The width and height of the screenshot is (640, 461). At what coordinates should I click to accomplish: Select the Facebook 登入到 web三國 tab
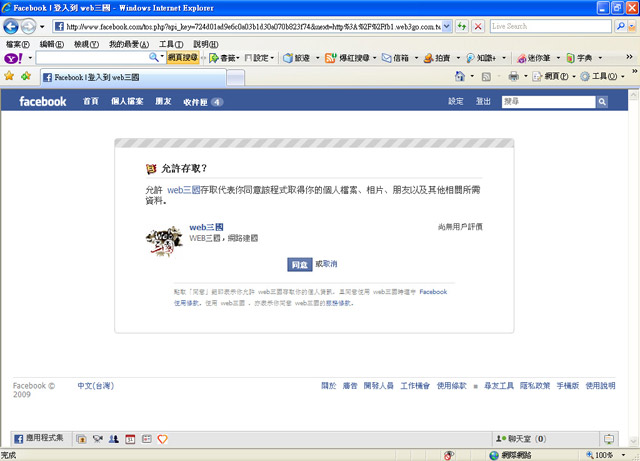[133, 77]
